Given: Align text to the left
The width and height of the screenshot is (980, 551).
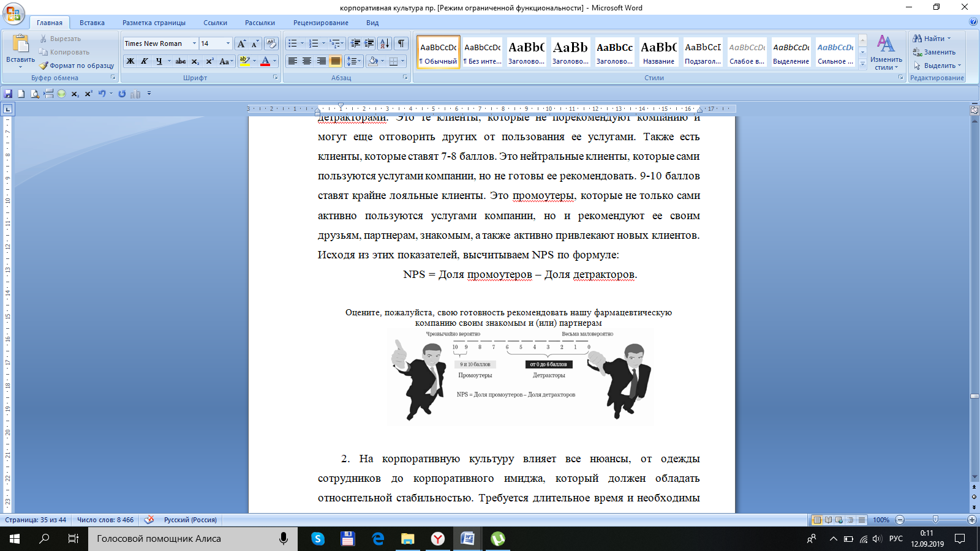Looking at the screenshot, I should pos(293,61).
